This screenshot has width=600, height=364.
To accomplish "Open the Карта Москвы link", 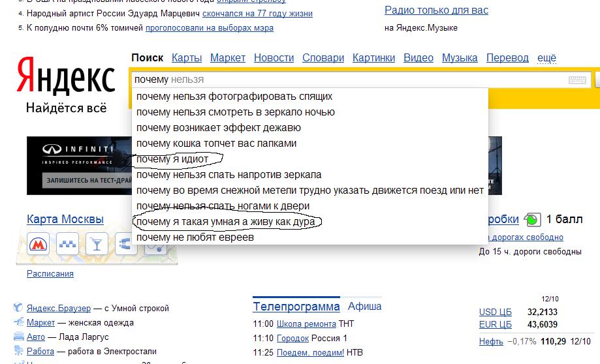I will coord(65,219).
